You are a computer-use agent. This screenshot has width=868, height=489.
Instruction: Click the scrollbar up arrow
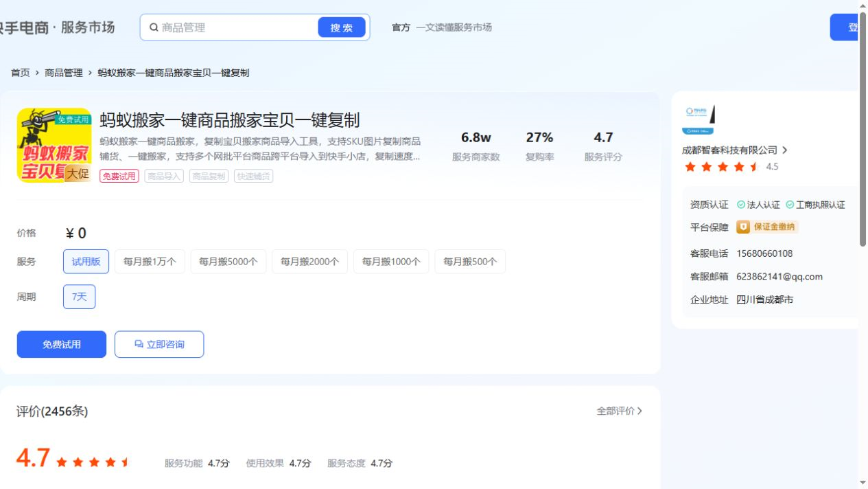tap(863, 5)
